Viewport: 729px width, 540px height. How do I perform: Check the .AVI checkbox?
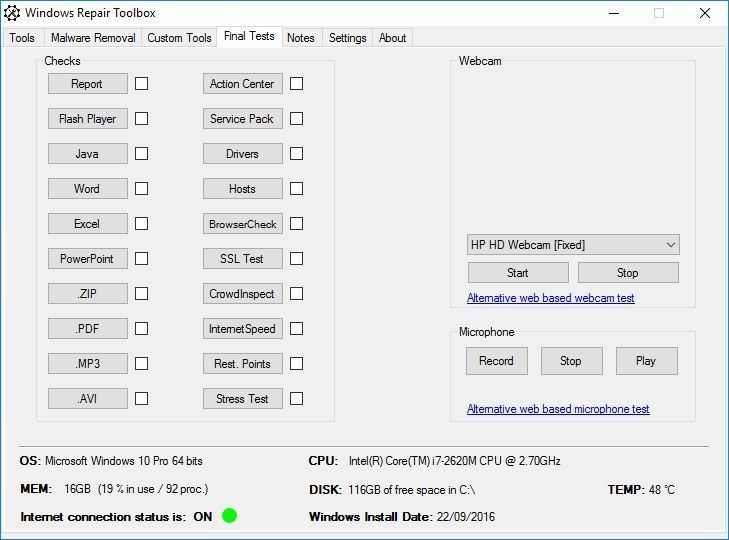(141, 399)
